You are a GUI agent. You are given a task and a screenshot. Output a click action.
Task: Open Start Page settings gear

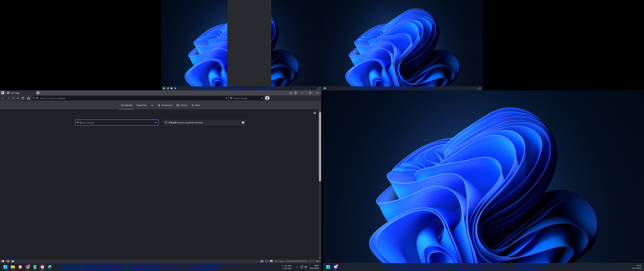point(315,113)
